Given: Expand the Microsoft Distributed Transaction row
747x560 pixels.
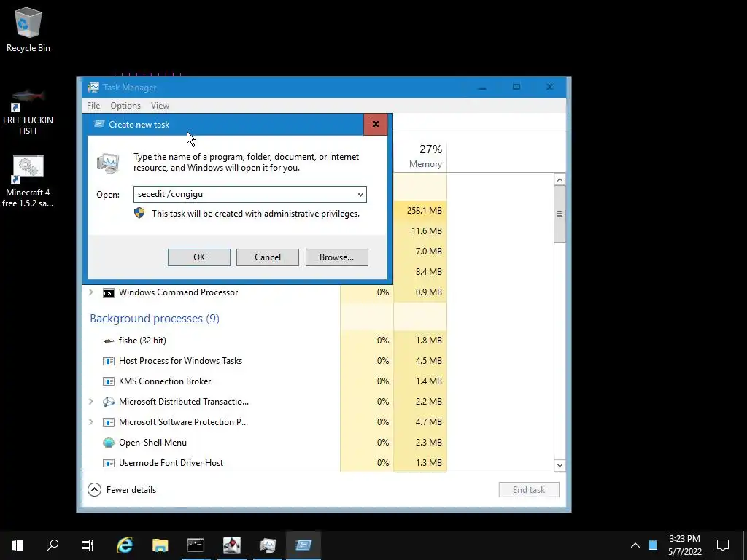Looking at the screenshot, I should pos(91,402).
